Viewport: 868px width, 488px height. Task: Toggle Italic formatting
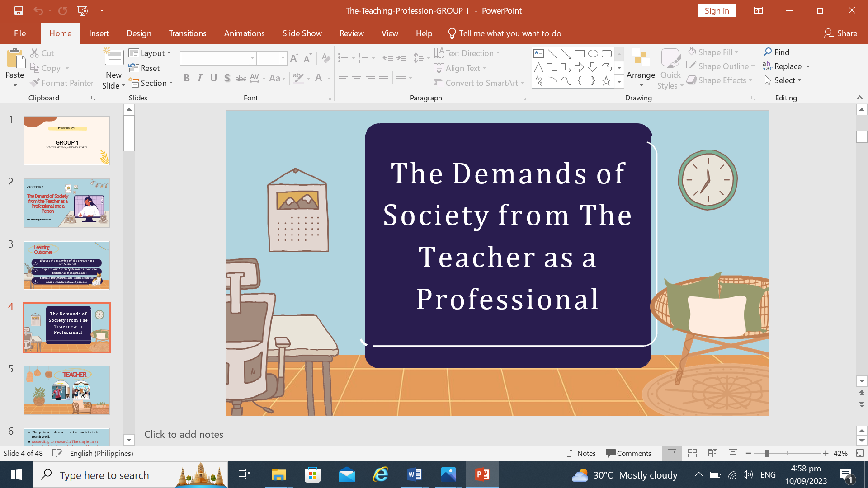[200, 78]
